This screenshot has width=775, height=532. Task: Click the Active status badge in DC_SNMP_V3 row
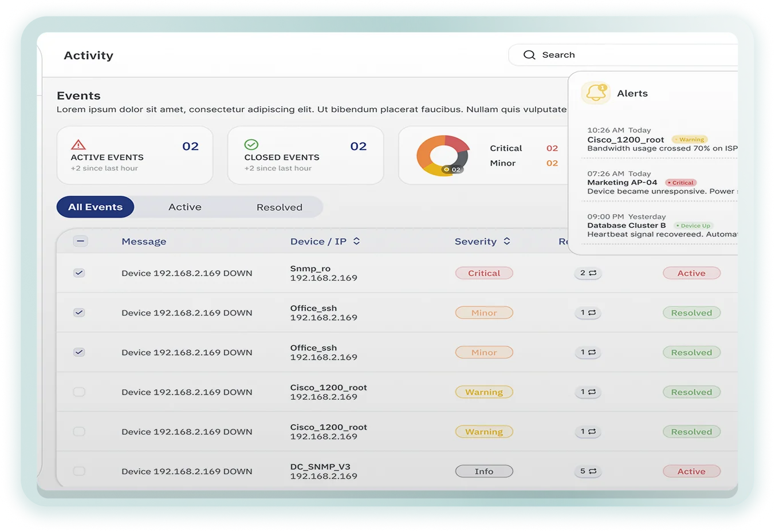(691, 471)
